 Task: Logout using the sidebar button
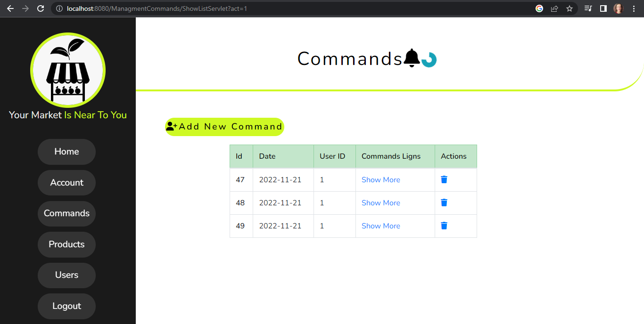pyautogui.click(x=66, y=306)
